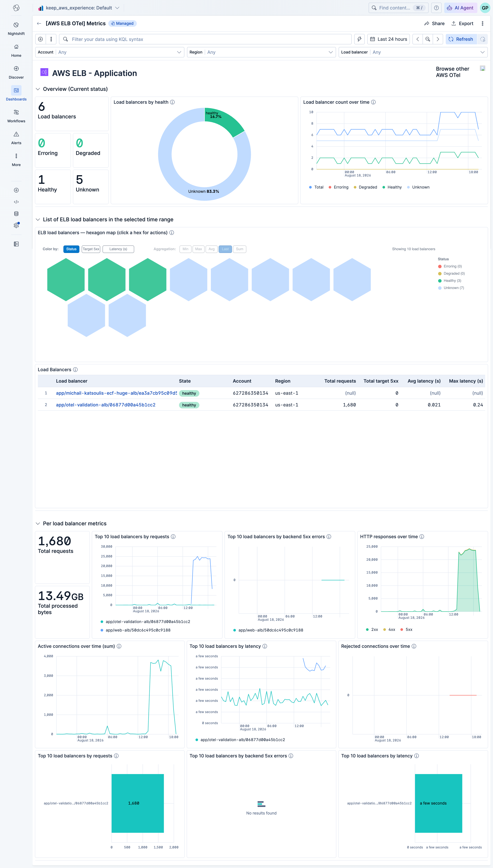
Task: Click the 2xx legend swatch in HTTP responses
Action: (367, 630)
